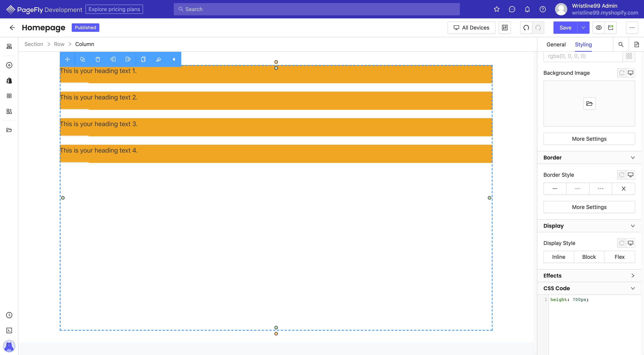Open the third-party elements grid icon
Viewport: 644px width, 355px height.
click(x=9, y=96)
